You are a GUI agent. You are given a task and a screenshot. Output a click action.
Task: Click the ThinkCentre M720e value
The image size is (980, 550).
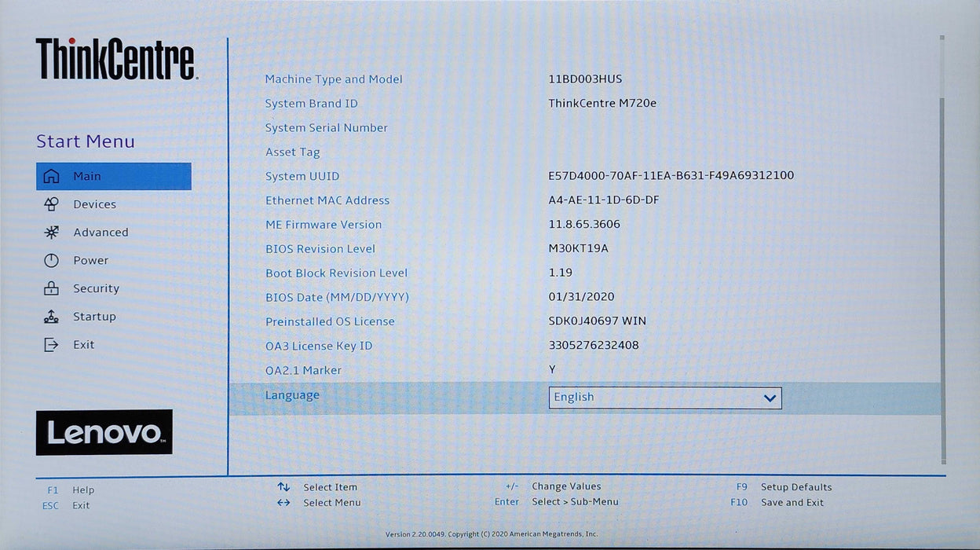tap(602, 103)
